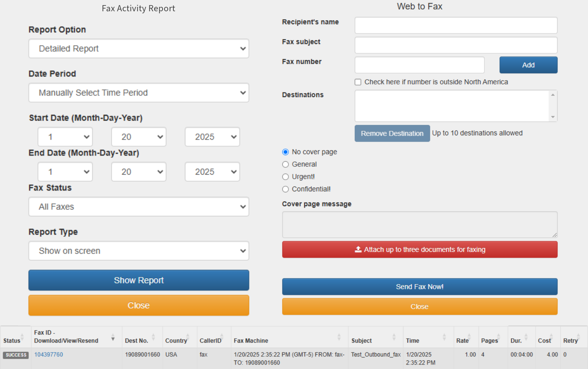Click the Show Report button
This screenshot has height=369, width=588.
click(138, 280)
